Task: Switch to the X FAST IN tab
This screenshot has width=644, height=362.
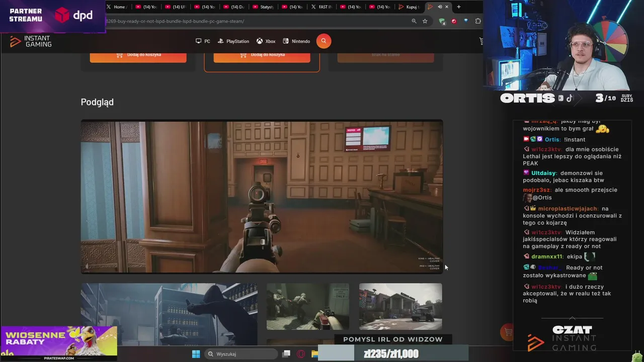Action: coord(322,7)
